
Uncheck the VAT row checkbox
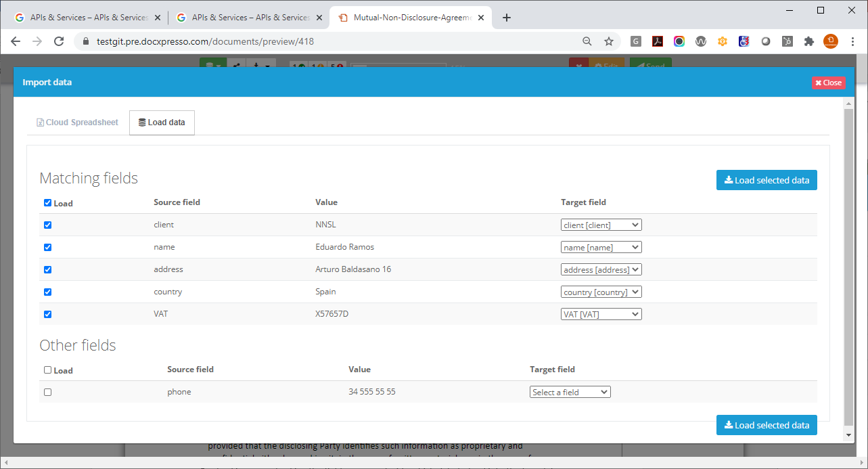click(47, 314)
